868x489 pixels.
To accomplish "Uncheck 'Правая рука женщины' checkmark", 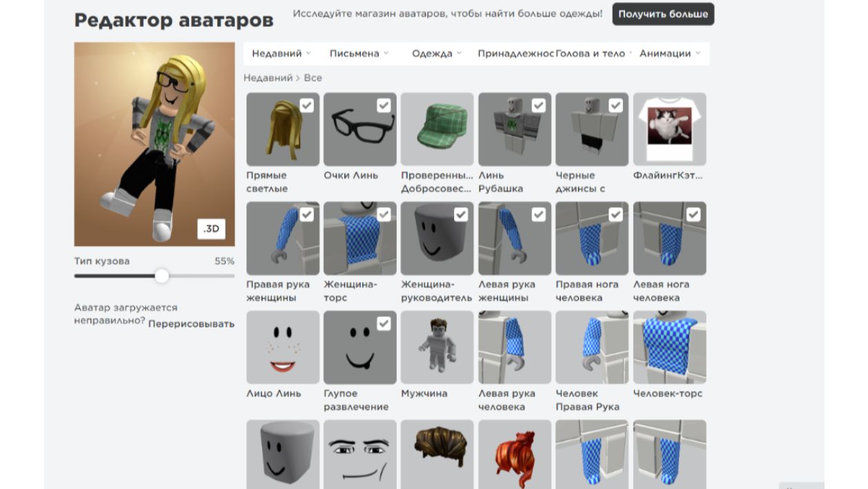I will (x=306, y=214).
